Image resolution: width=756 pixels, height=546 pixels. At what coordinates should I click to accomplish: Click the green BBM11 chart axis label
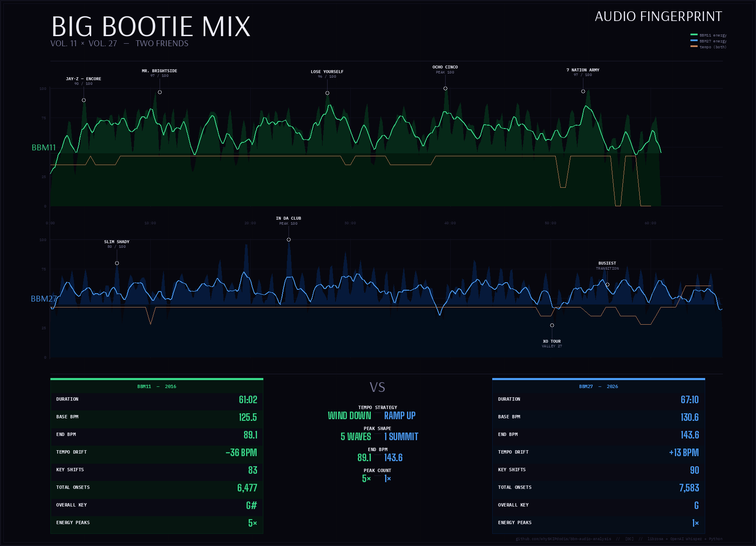coord(44,147)
